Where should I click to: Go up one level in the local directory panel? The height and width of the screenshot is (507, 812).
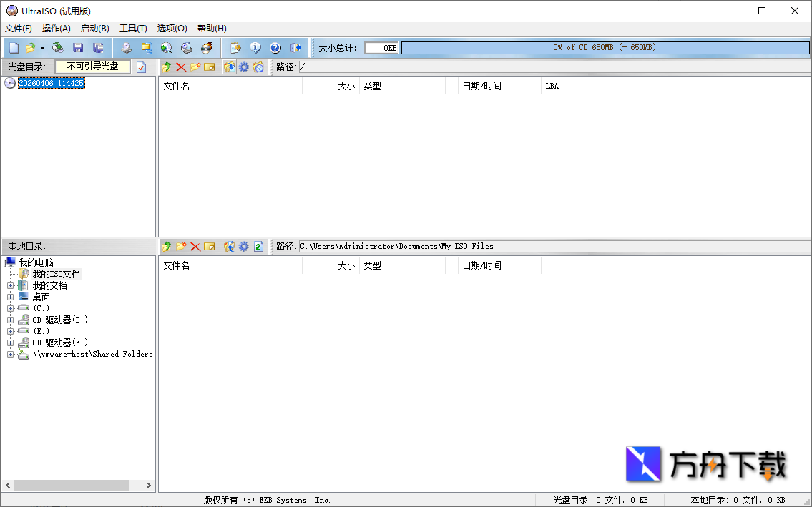pos(167,246)
